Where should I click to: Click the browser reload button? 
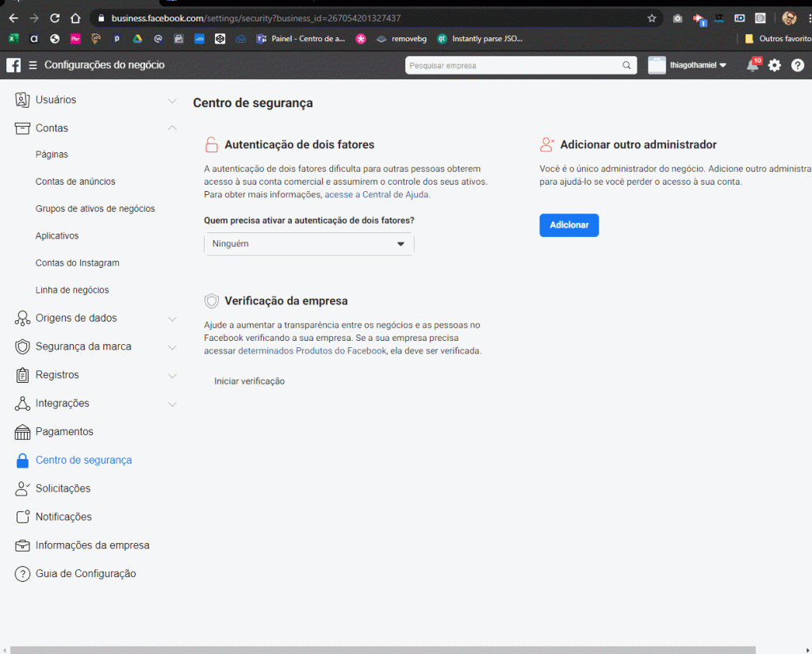tap(55, 18)
